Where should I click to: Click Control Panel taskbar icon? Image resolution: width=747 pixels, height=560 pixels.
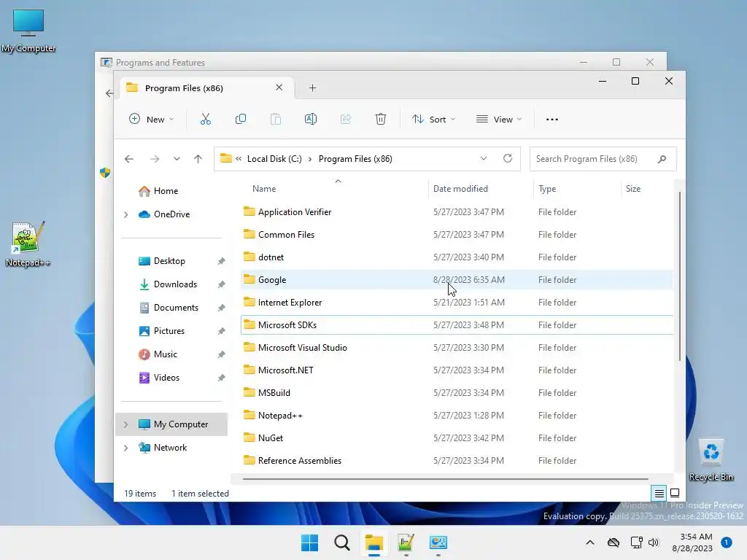pos(438,542)
